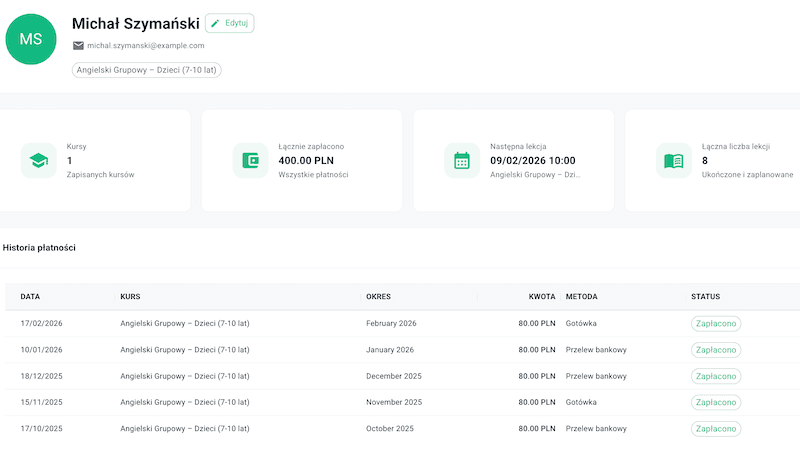Open michal.szymanski@example.com email address

click(145, 45)
